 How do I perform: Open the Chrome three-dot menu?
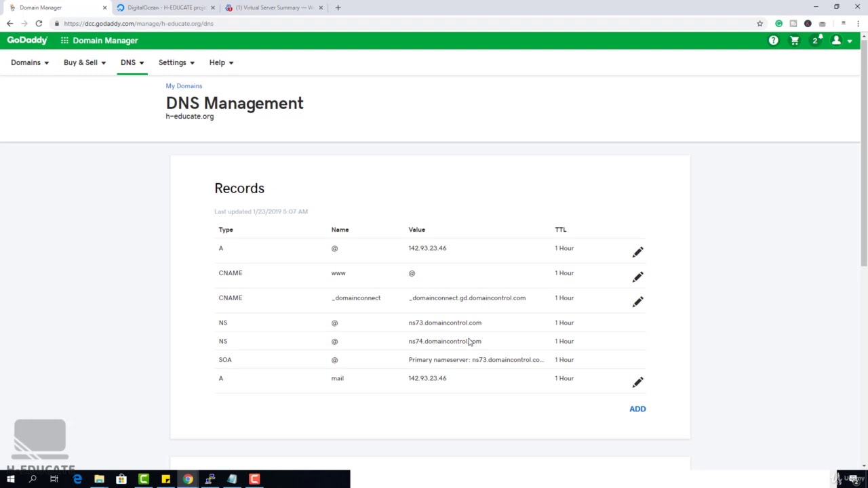point(858,24)
